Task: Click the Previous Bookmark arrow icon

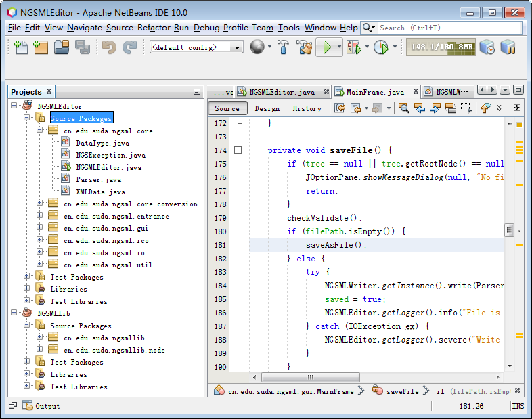Action: pos(485,108)
